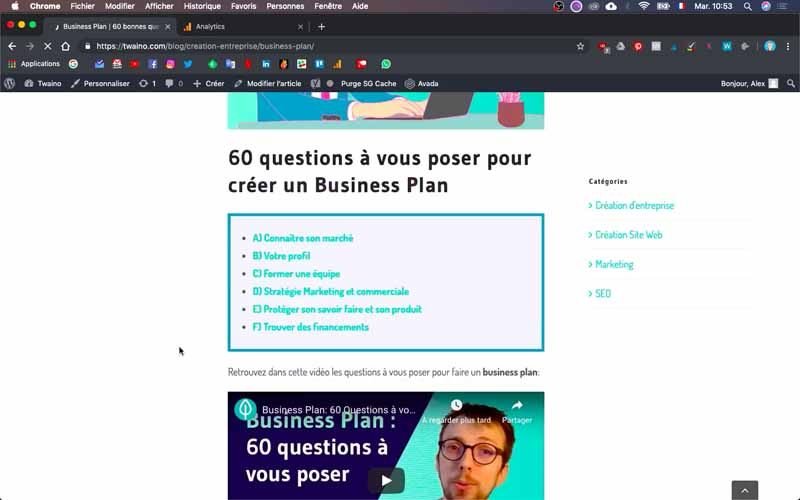Jump to A) Connaître son marché
800x500 pixels.
(303, 238)
